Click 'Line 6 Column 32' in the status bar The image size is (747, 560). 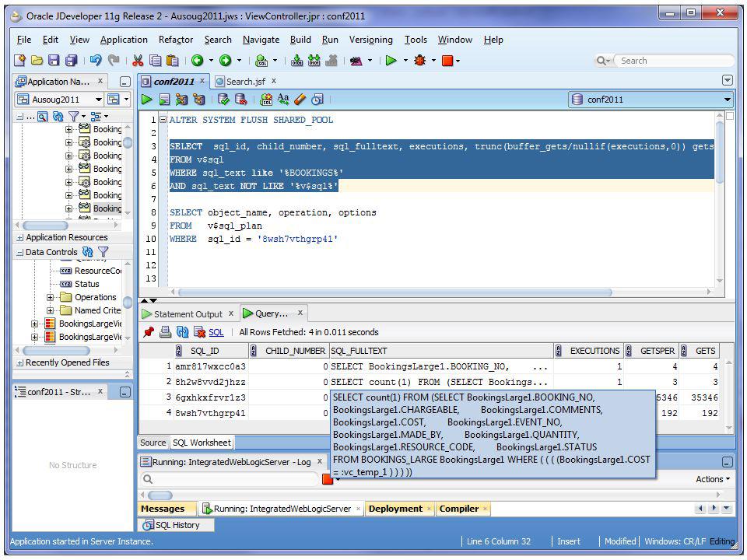click(498, 541)
